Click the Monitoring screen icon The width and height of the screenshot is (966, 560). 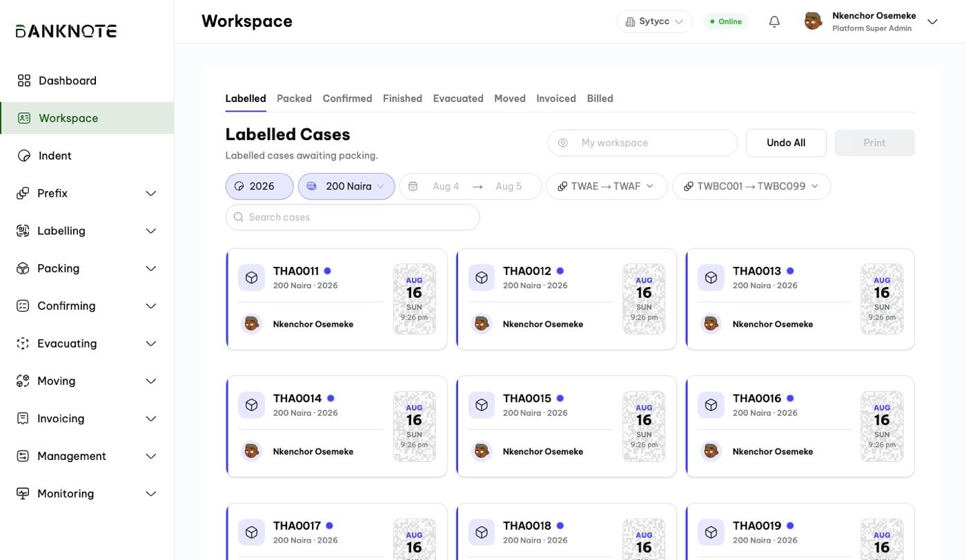[23, 494]
